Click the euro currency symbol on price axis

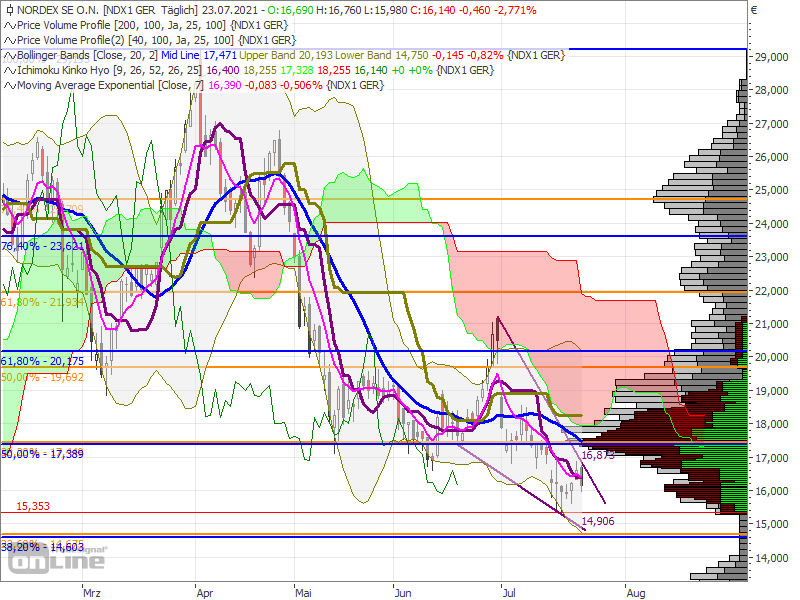[754, 10]
